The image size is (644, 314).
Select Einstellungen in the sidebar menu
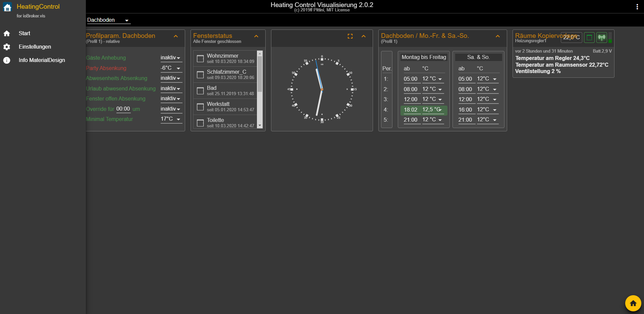[x=35, y=47]
